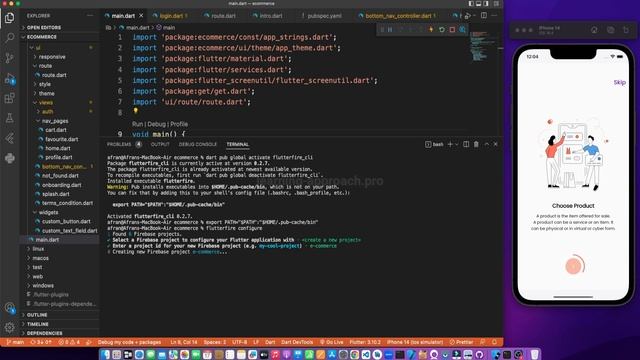Screen dimensions: 640x360
Task: Toggle the secondary sidebar layout button
Action: pos(486,4)
